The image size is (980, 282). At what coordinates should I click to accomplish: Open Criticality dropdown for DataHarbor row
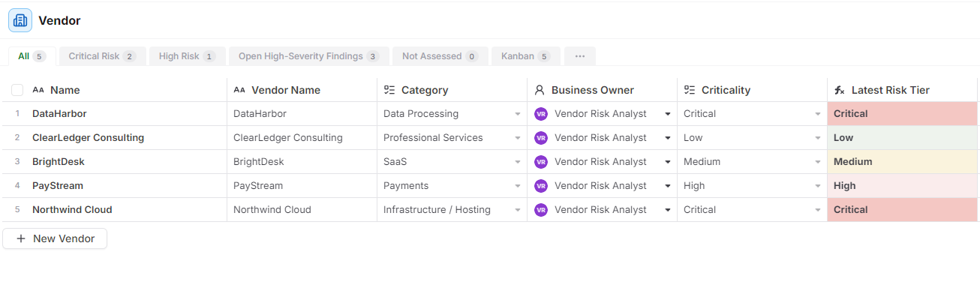click(x=818, y=114)
